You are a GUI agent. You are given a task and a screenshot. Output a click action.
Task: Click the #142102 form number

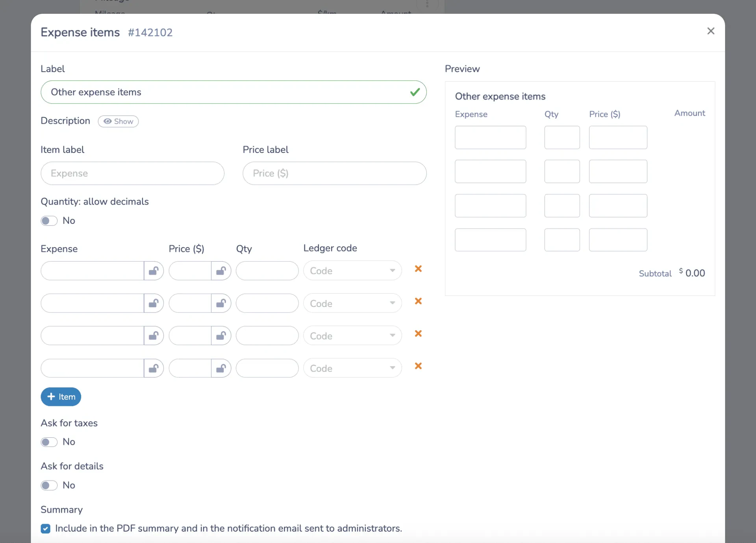pyautogui.click(x=150, y=32)
